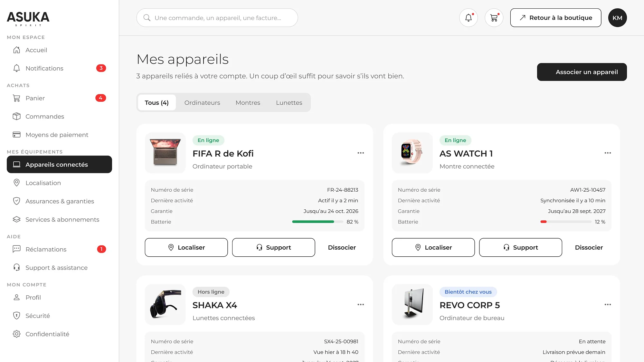Localiser the FIFA R de Kofi laptop
Screen dimensions: 644x362
coord(186,248)
